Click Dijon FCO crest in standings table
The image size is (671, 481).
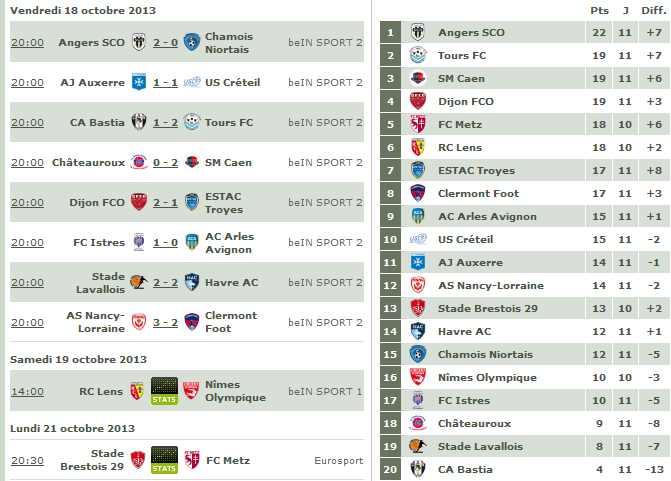point(418,101)
